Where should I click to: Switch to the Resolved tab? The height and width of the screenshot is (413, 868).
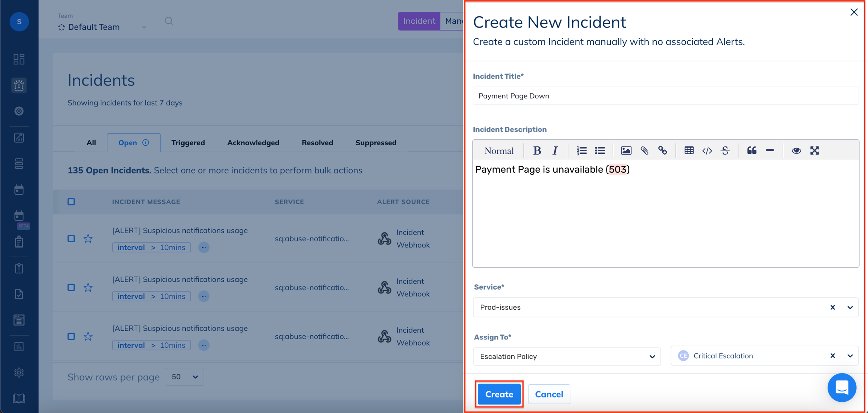pyautogui.click(x=317, y=143)
